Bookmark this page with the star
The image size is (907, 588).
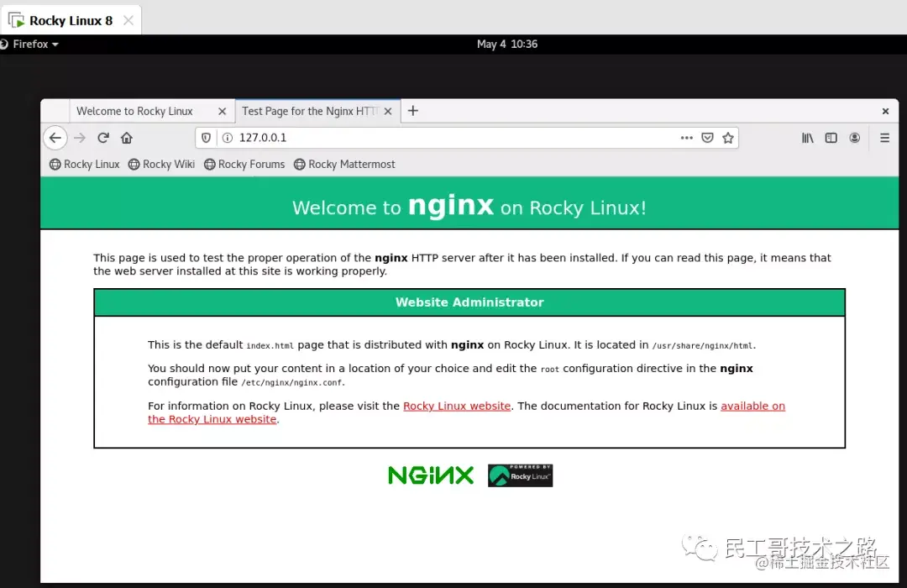727,138
